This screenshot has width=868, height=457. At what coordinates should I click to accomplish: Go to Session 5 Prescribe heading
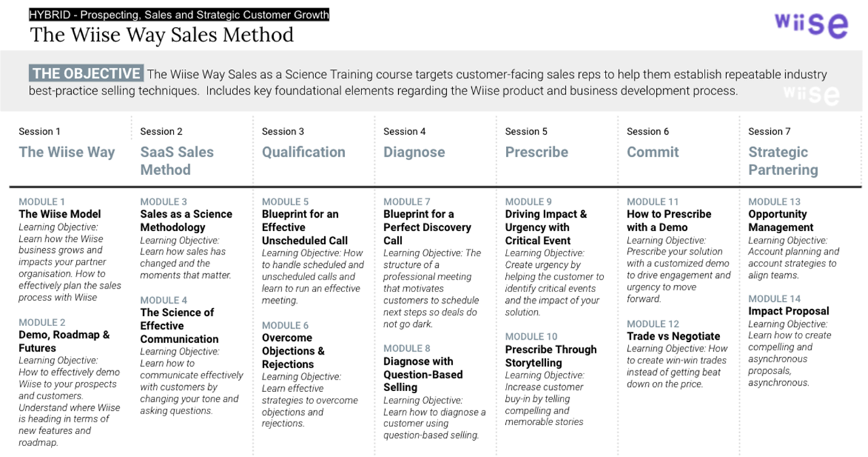click(536, 152)
